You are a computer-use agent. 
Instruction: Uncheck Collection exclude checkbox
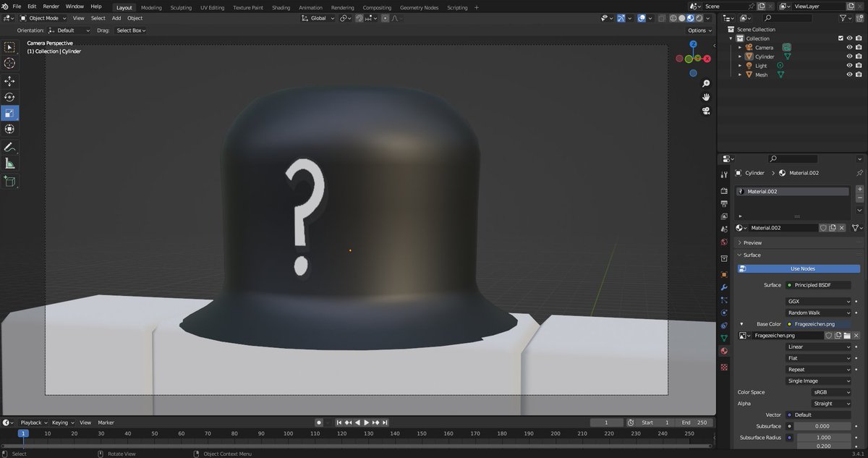841,38
